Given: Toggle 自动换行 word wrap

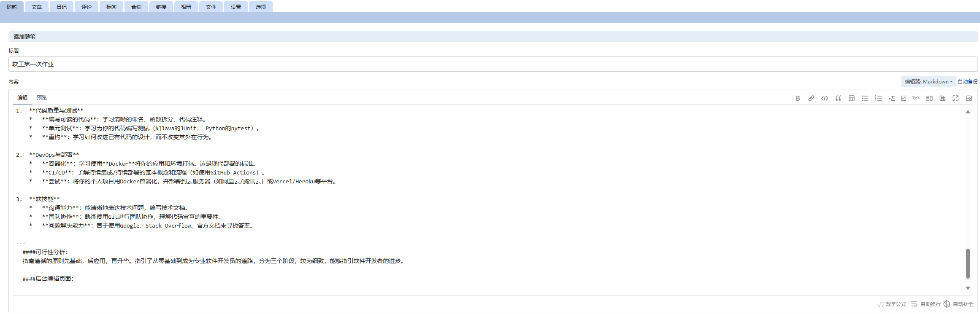Looking at the screenshot, I should coord(926,304).
